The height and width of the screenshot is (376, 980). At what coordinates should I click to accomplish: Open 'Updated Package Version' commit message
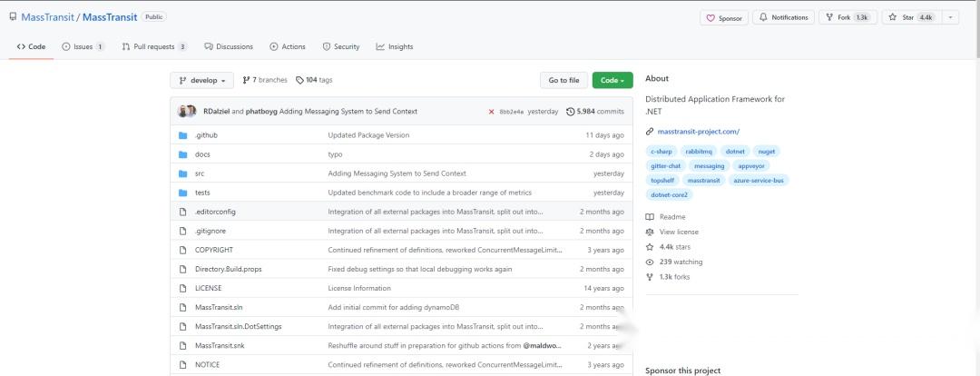pyautogui.click(x=368, y=135)
